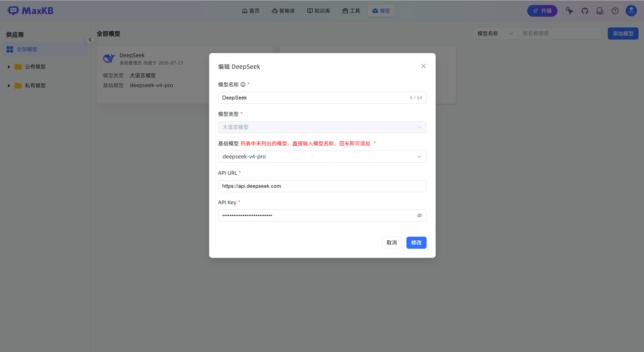Image resolution: width=644 pixels, height=352 pixels.
Task: Click the 修改 save button
Action: click(x=416, y=243)
